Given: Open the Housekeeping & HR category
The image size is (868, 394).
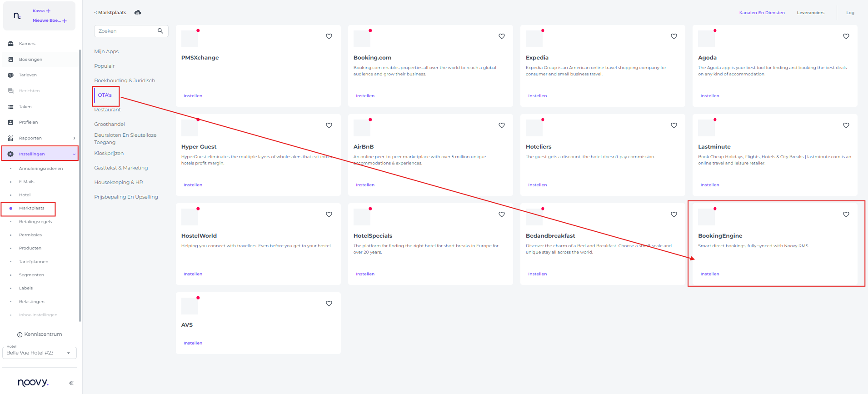Looking at the screenshot, I should tap(119, 182).
